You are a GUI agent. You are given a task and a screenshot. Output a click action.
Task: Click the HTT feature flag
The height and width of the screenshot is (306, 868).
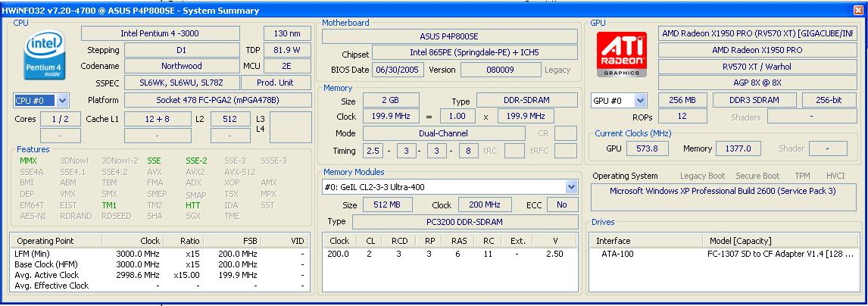[x=193, y=205]
